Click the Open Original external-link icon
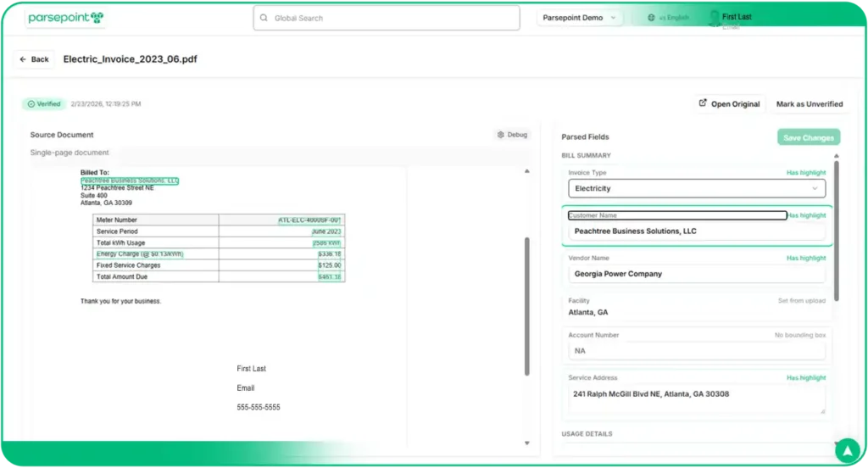The image size is (868, 468). (702, 103)
